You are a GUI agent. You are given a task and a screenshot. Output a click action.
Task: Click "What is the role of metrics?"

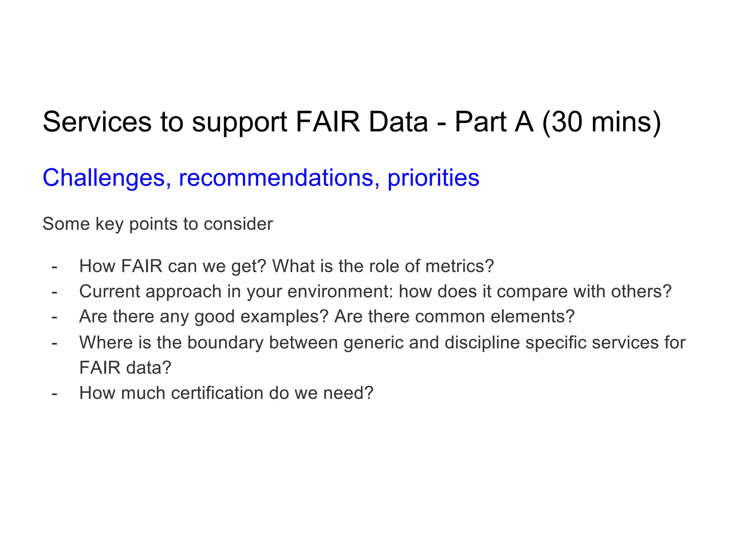click(x=383, y=266)
